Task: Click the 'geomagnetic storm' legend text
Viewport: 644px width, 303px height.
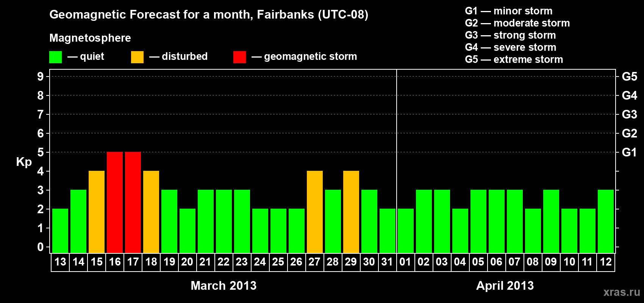Action: 311,57
